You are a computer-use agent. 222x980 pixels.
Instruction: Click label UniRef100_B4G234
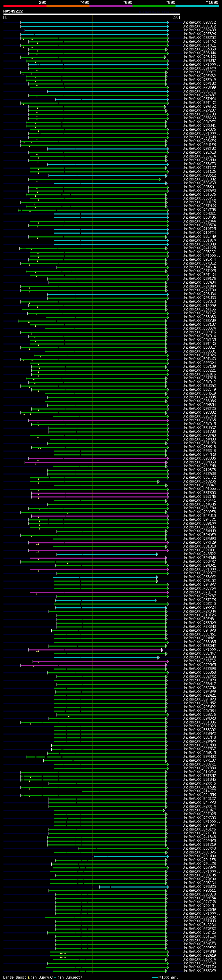pyautogui.click(x=199, y=924)
